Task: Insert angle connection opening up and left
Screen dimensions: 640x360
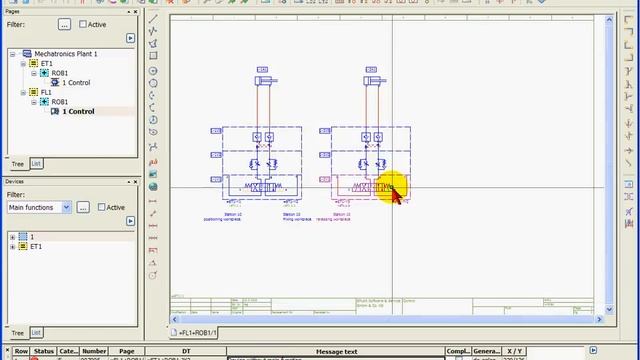Action: pyautogui.click(x=628, y=57)
